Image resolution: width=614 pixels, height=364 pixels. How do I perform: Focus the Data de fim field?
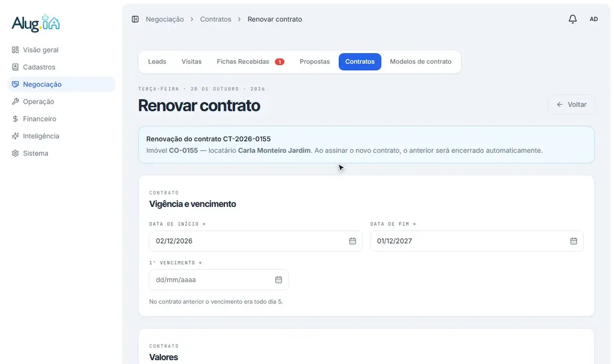[x=477, y=241]
